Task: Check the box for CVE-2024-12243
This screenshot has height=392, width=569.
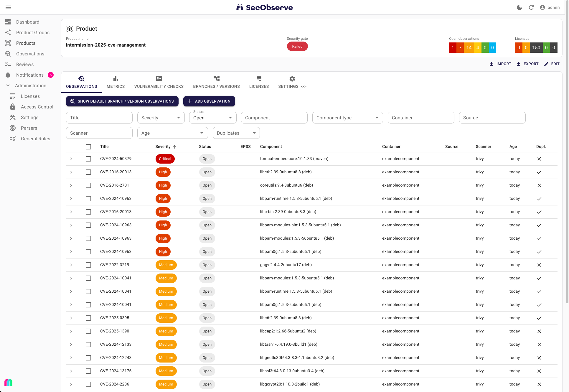Action: [x=88, y=358]
